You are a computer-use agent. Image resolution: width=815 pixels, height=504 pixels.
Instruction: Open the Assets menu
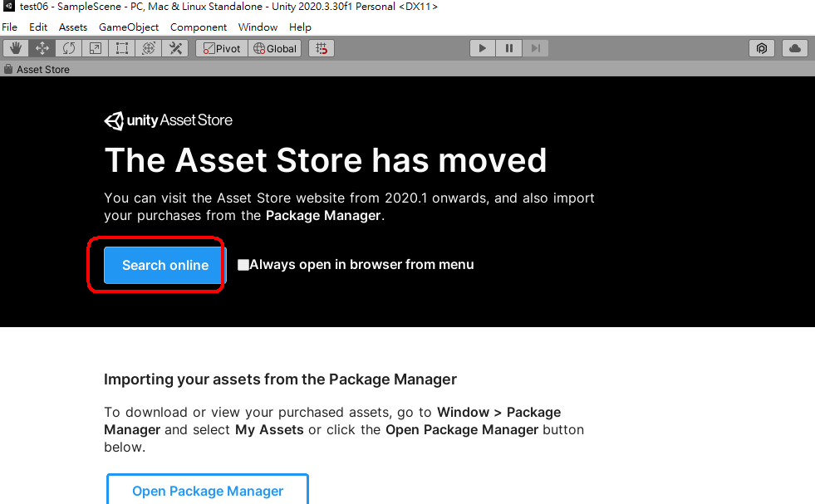click(73, 27)
